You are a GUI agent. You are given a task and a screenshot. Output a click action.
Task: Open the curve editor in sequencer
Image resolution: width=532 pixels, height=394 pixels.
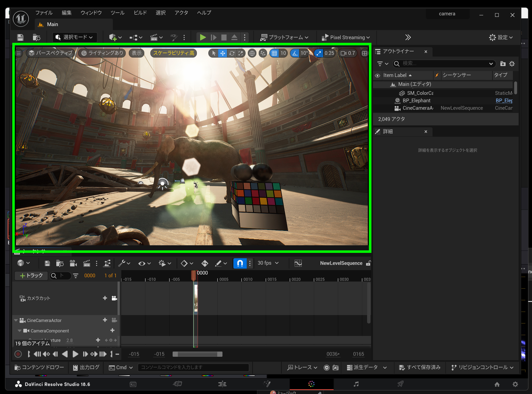coord(298,263)
